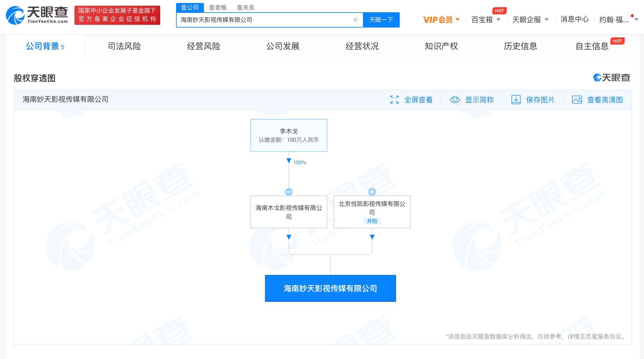Viewport: 644px width, 359px height.
Task: Click the red notification dot by username
Action: (632, 16)
